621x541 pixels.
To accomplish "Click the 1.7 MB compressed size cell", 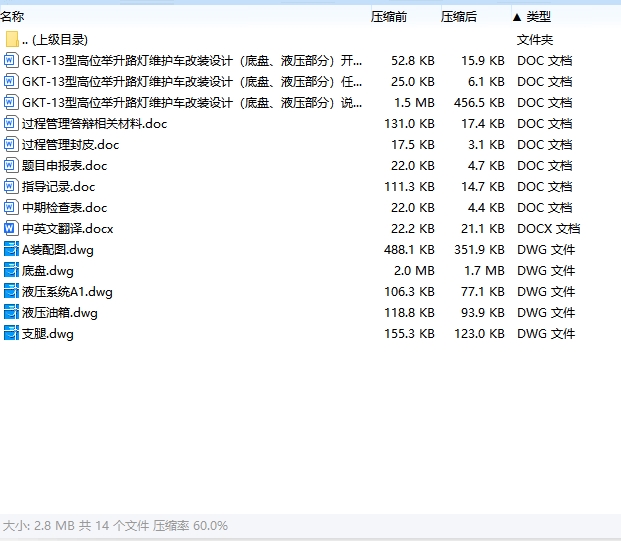I will [484, 270].
